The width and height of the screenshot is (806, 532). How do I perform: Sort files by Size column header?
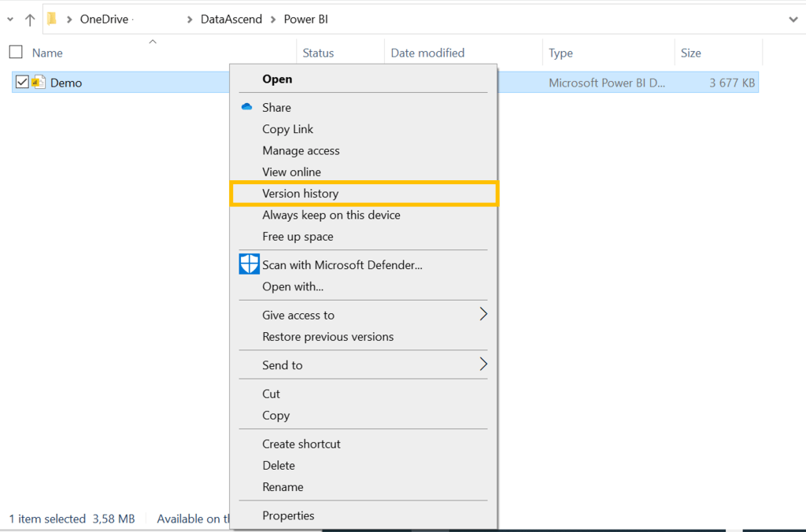click(690, 53)
